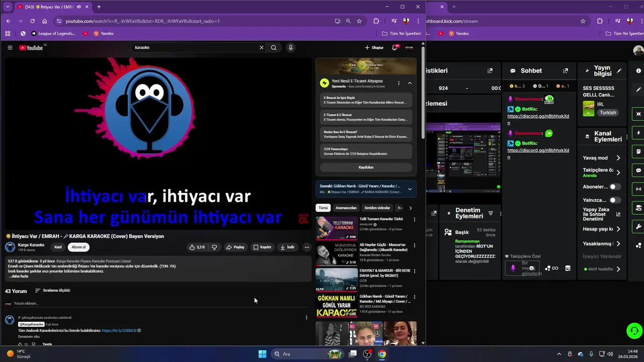
Task: Bookmark YouTube page with star icon
Action: tap(359, 21)
